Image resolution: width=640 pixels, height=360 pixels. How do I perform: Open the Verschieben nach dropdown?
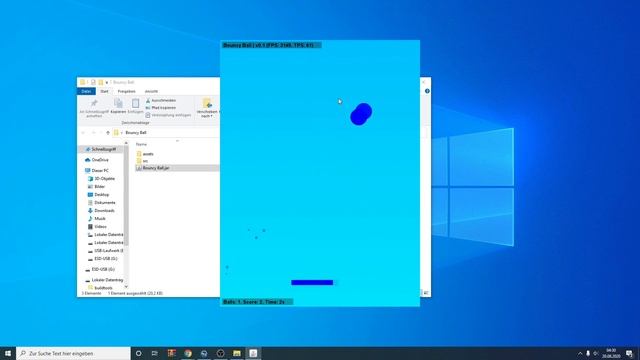[207, 108]
